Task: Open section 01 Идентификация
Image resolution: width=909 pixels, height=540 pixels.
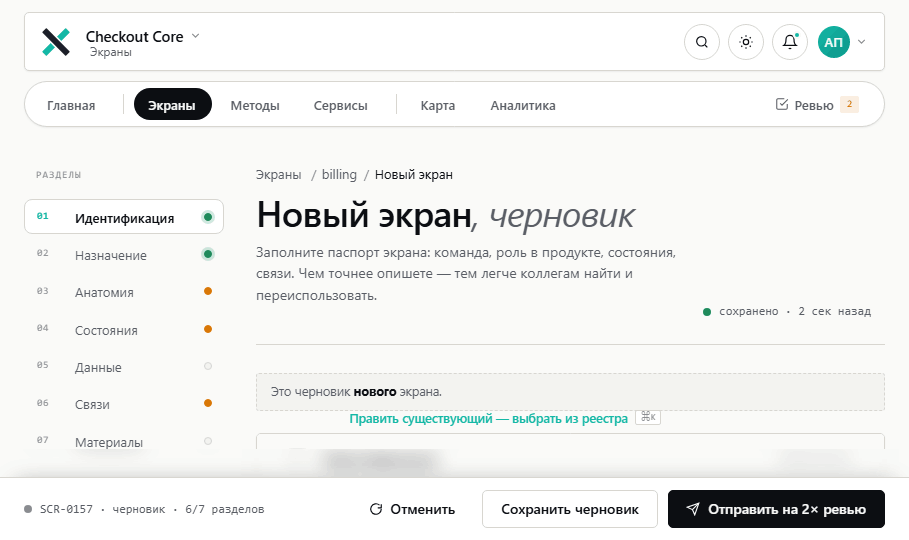Action: [x=124, y=217]
